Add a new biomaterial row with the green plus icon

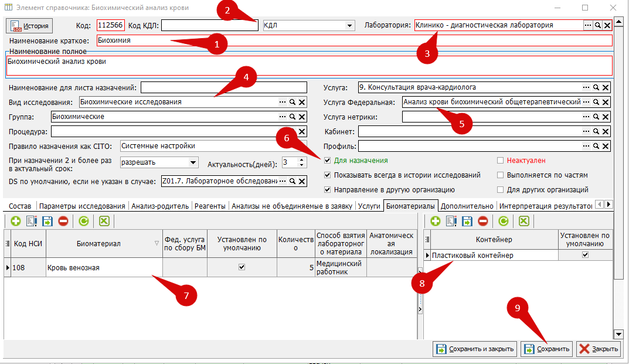pos(16,221)
